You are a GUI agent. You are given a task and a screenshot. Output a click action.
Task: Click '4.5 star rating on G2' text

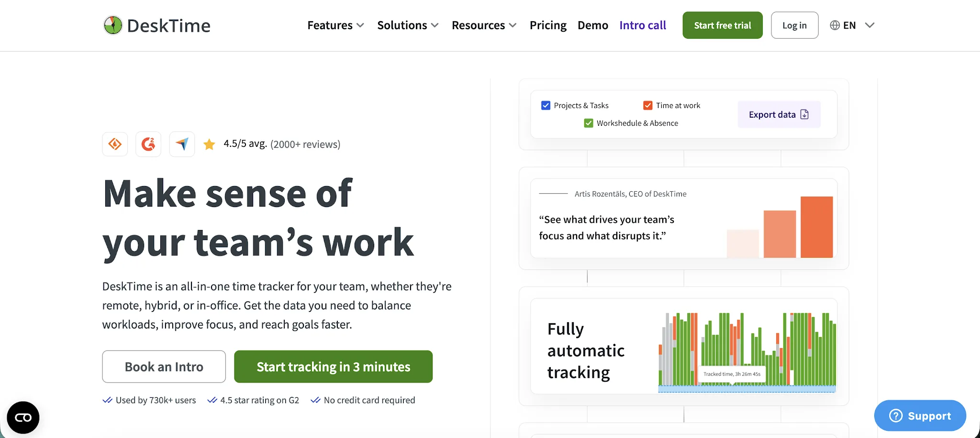click(260, 400)
